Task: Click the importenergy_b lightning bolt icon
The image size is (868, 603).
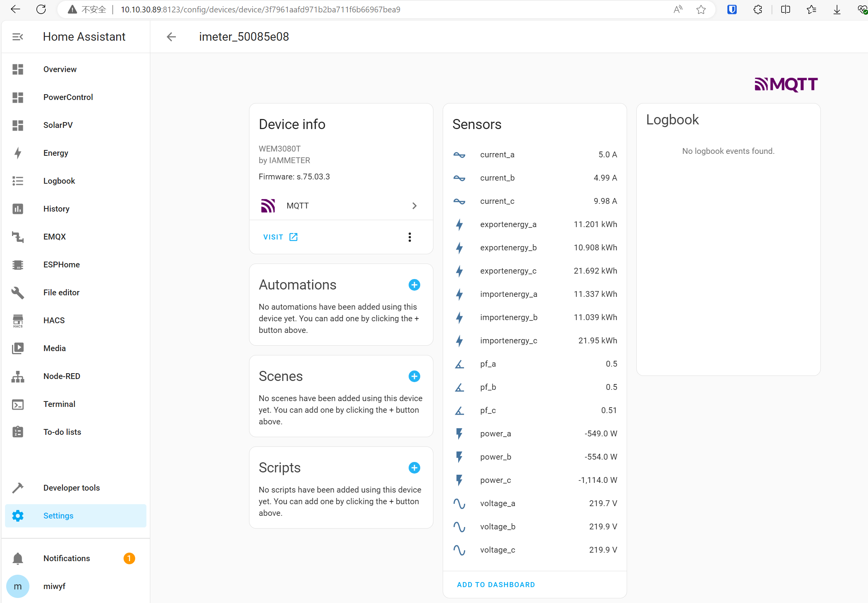Action: [x=461, y=317]
